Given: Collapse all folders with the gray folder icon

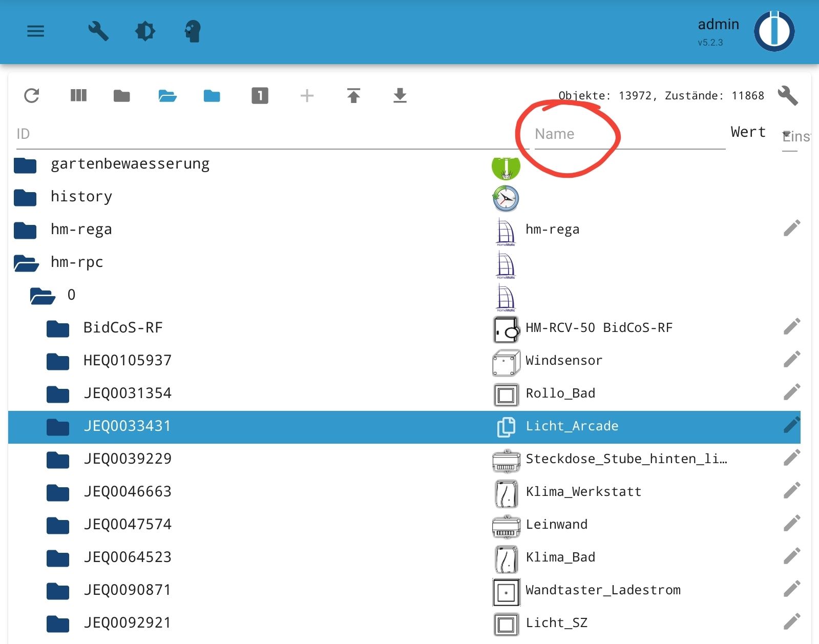Looking at the screenshot, I should pos(121,96).
